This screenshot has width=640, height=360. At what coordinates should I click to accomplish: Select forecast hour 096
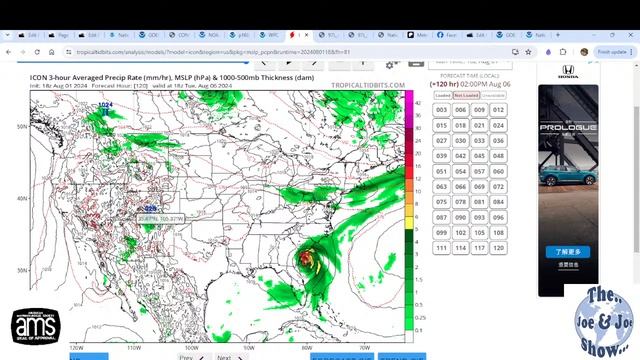[498, 218]
